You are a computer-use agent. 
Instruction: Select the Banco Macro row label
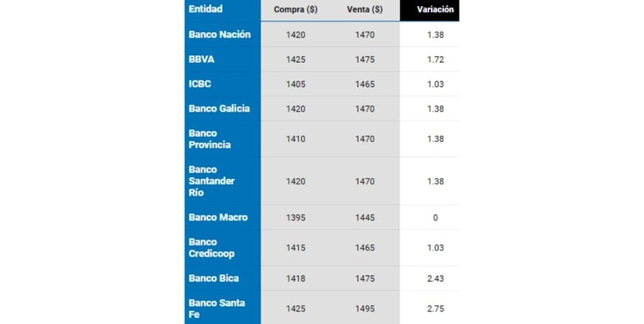coord(218,217)
